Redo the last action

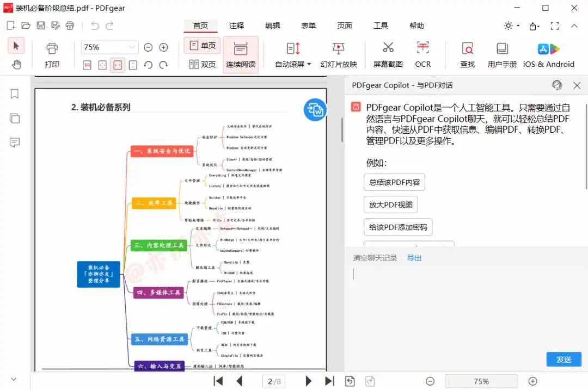109,26
